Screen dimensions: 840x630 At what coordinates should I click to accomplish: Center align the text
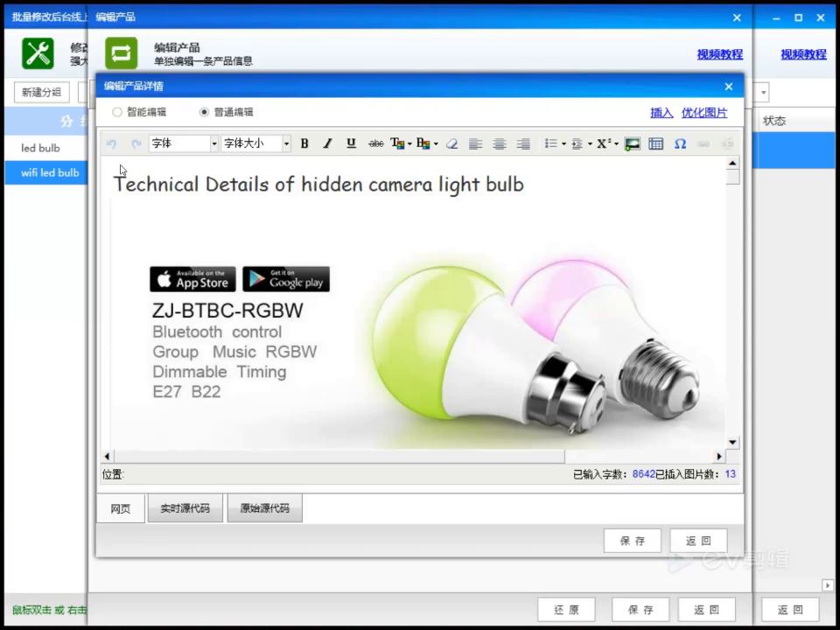click(500, 143)
